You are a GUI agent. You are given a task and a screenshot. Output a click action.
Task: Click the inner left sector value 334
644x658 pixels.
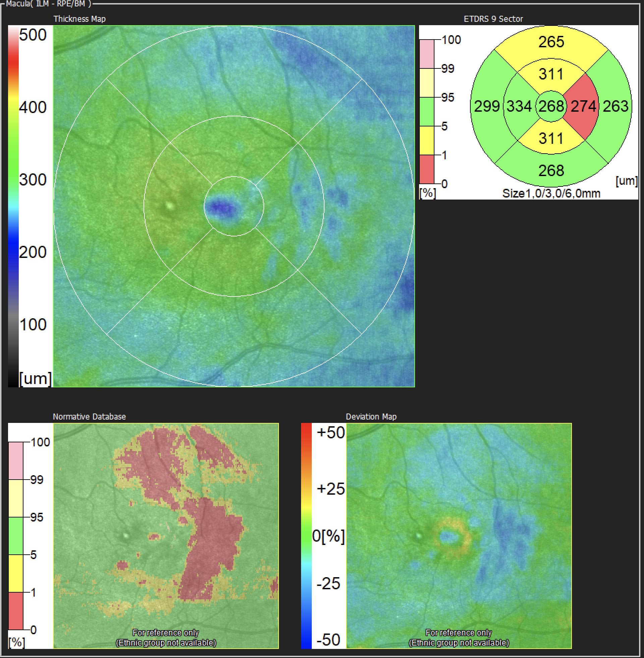point(519,106)
